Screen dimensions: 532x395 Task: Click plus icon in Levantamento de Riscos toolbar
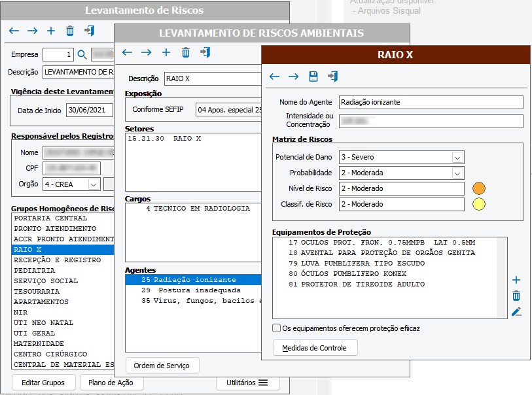click(51, 31)
